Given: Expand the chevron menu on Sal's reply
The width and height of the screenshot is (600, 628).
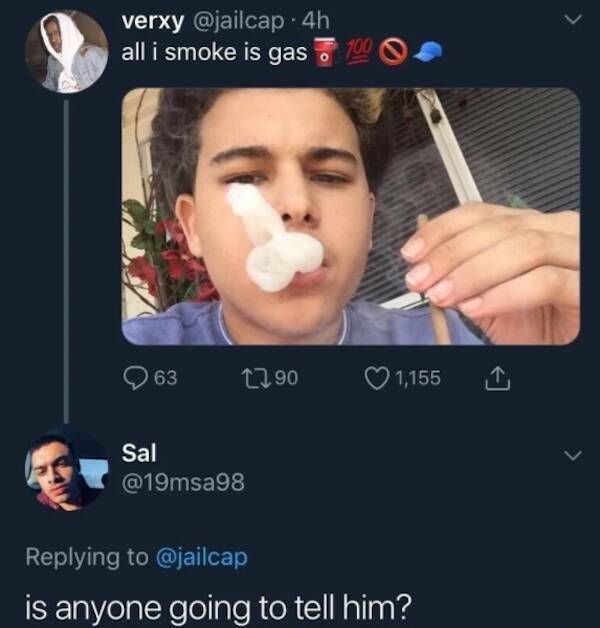Looking at the screenshot, I should pos(572,455).
